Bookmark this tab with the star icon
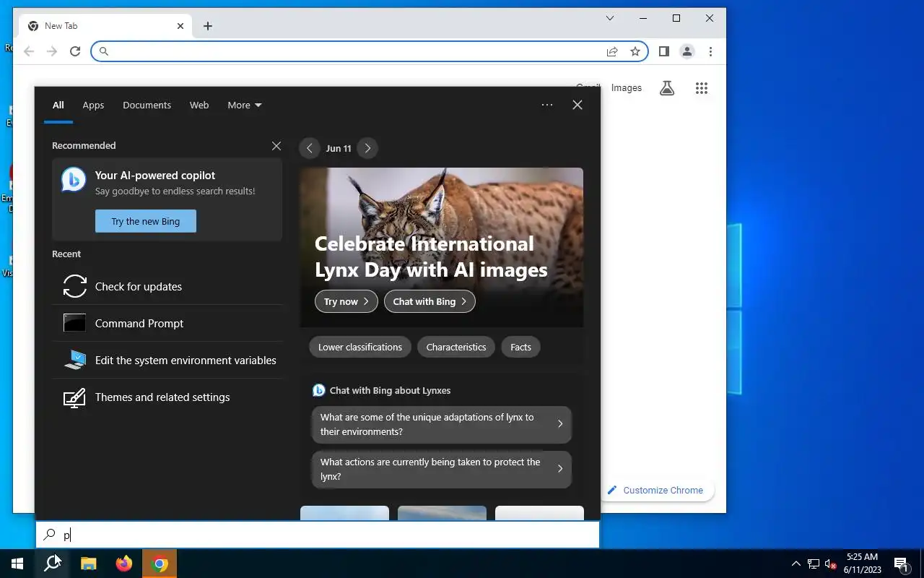 click(x=635, y=51)
